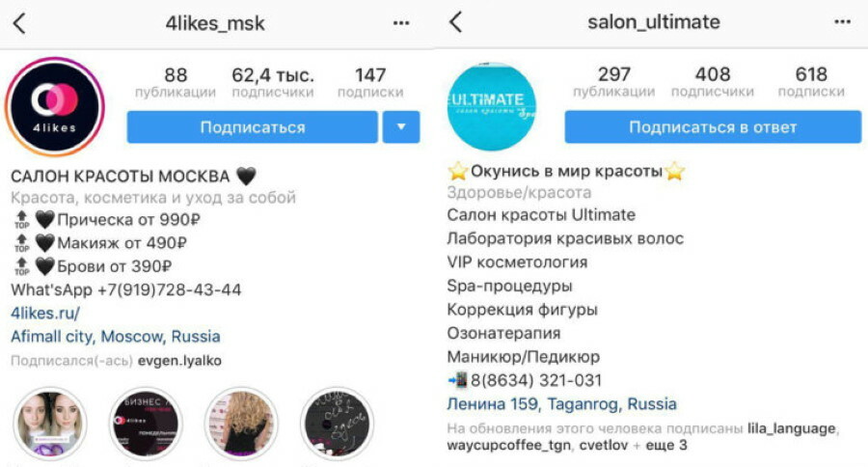Open the blonde curly hair highlight

pos(241,424)
